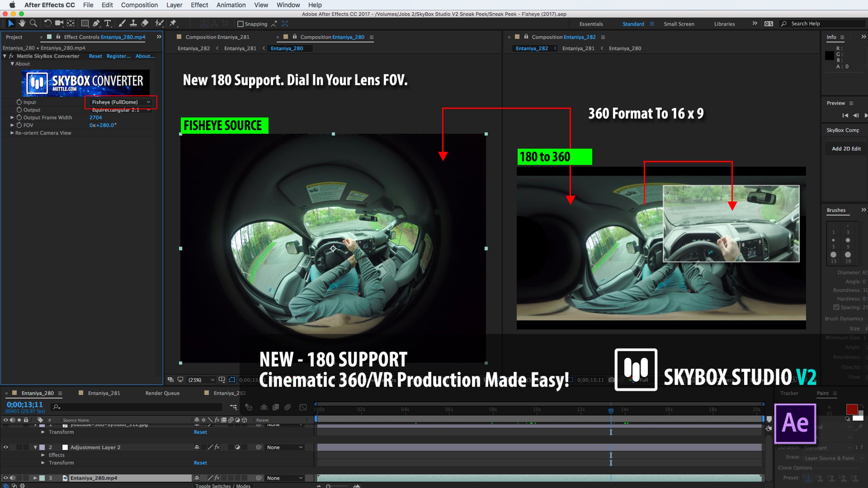Select the Pen tool

coord(96,23)
